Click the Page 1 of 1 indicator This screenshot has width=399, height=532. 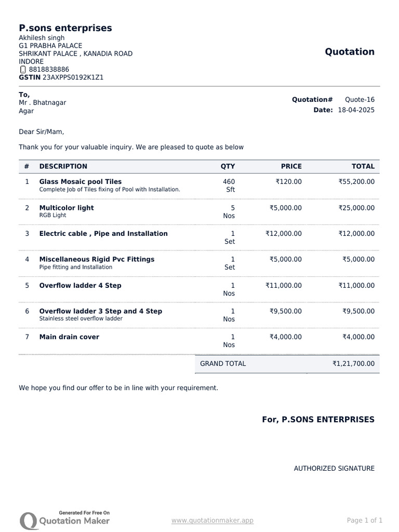[x=365, y=521]
